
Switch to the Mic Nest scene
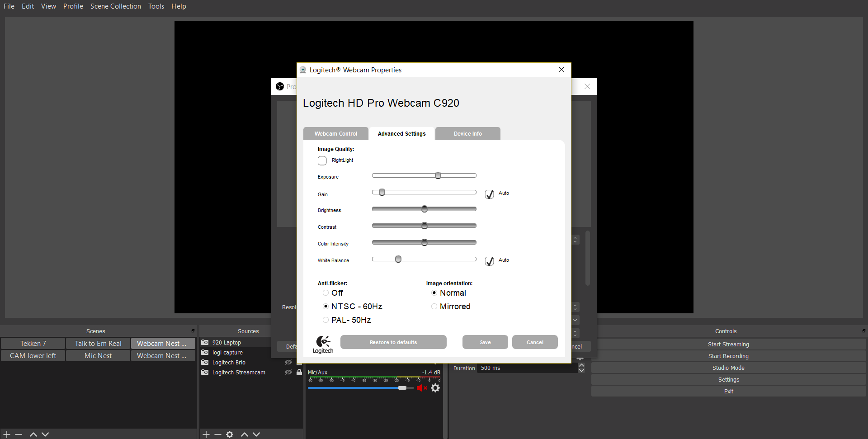tap(98, 356)
